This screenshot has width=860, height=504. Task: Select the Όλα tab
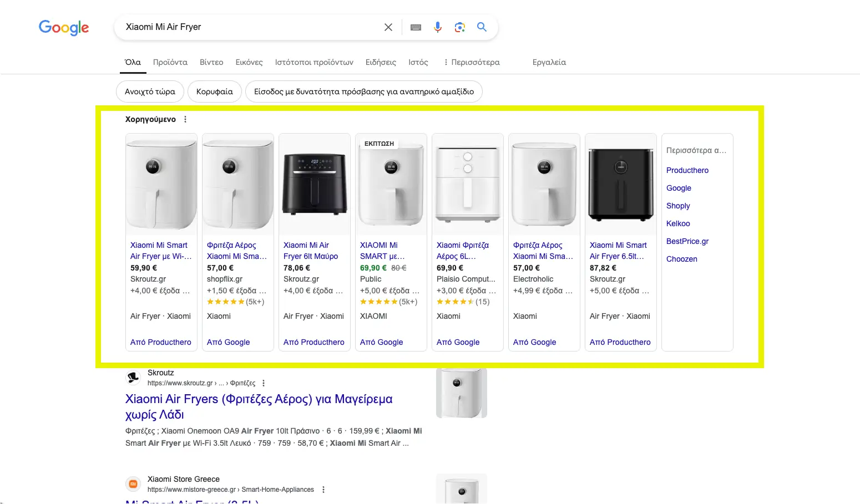pyautogui.click(x=133, y=62)
